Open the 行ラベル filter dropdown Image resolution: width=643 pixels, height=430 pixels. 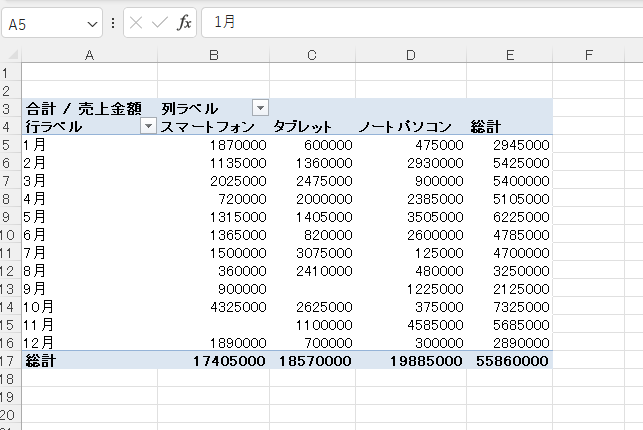(148, 126)
